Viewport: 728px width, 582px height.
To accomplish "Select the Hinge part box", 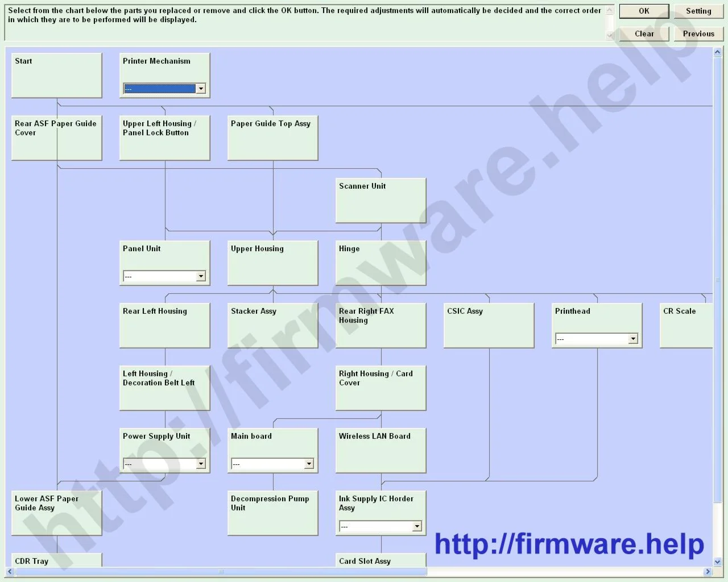I will coord(380,263).
